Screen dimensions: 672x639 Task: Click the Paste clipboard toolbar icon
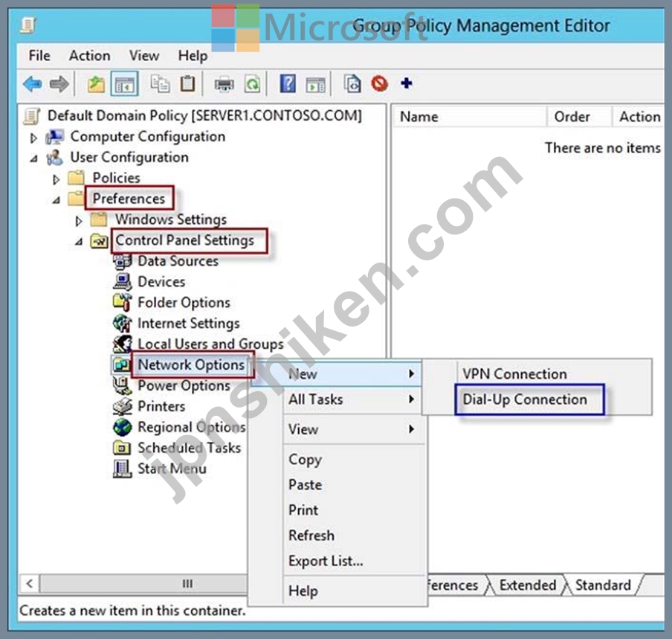(187, 83)
